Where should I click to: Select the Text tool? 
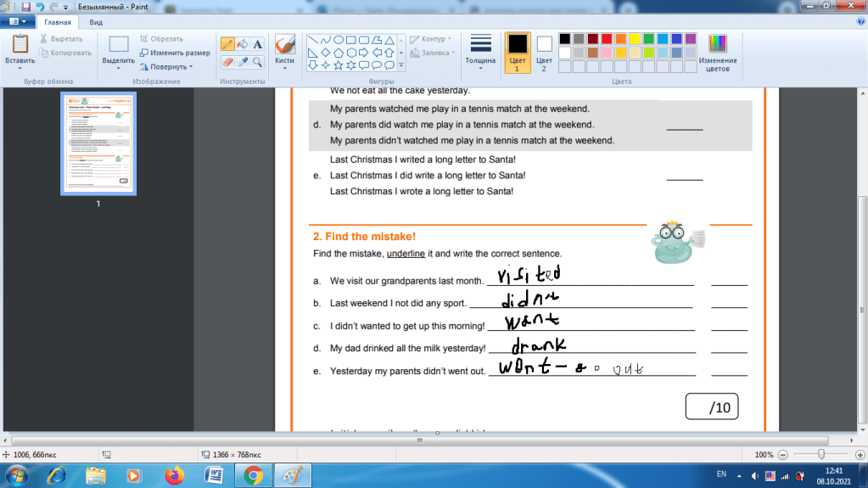pos(257,44)
